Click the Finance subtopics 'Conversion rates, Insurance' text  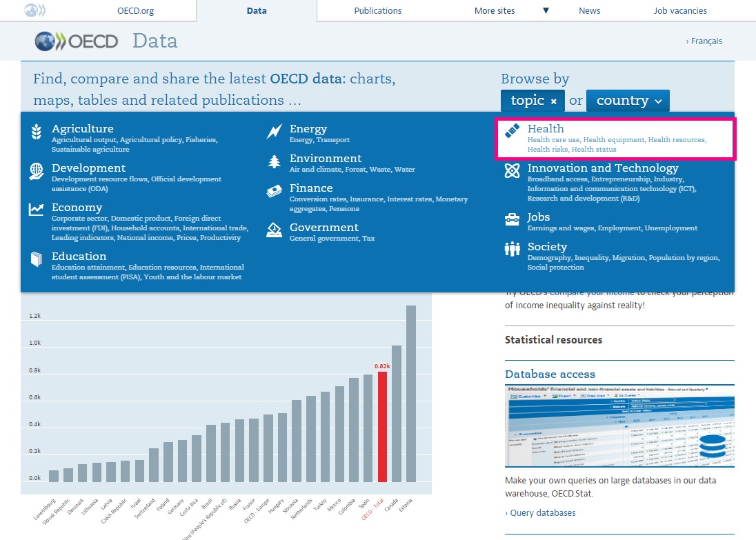(379, 204)
